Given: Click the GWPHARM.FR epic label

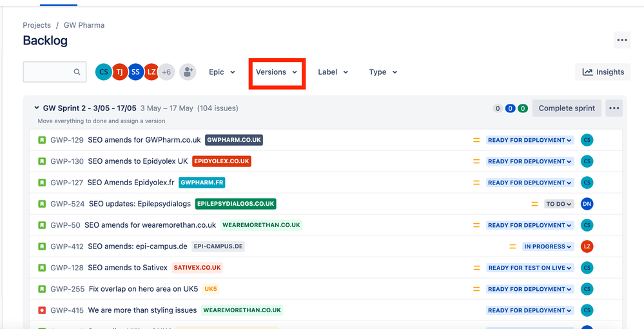Looking at the screenshot, I should coord(202,183).
